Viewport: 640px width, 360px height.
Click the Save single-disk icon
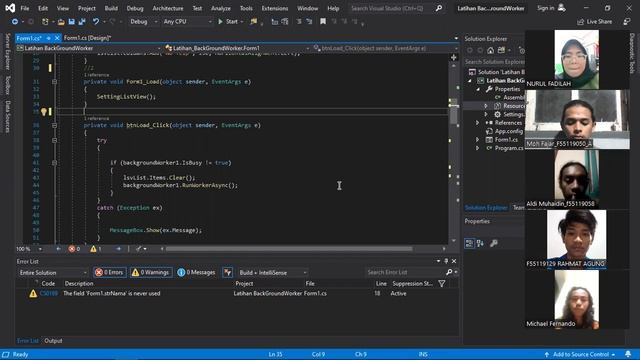[71, 22]
